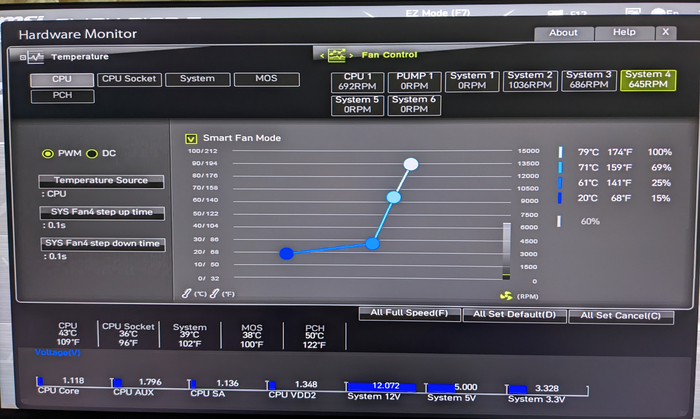The height and width of the screenshot is (419, 700).
Task: Click the PCH 50°C readout
Action: [x=314, y=336]
